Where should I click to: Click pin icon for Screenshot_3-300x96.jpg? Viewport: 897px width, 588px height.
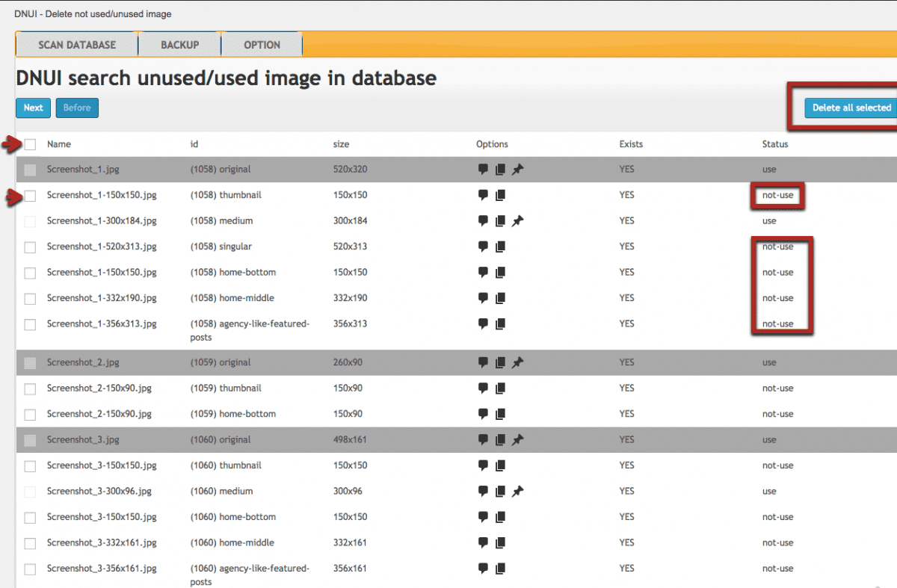(517, 492)
